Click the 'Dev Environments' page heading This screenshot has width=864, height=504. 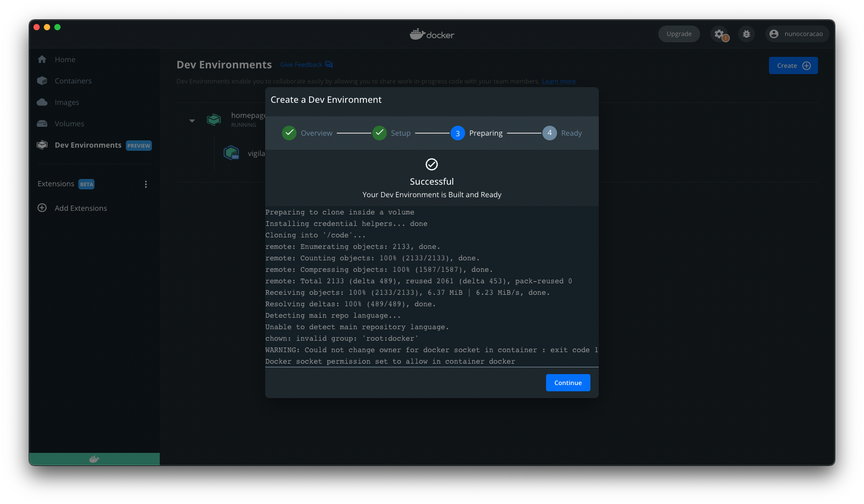224,65
